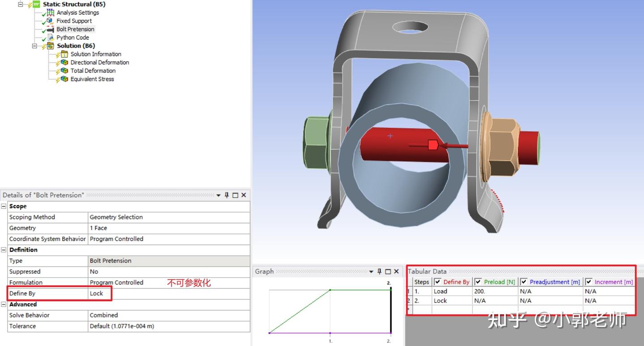Pin the Details of Bolt Pretension panel

[x=227, y=195]
